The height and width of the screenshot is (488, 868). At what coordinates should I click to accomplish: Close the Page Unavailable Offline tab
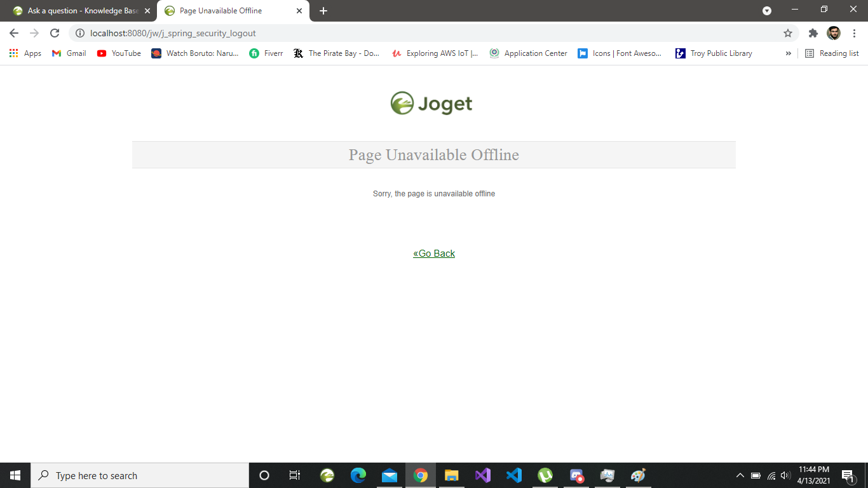point(299,11)
